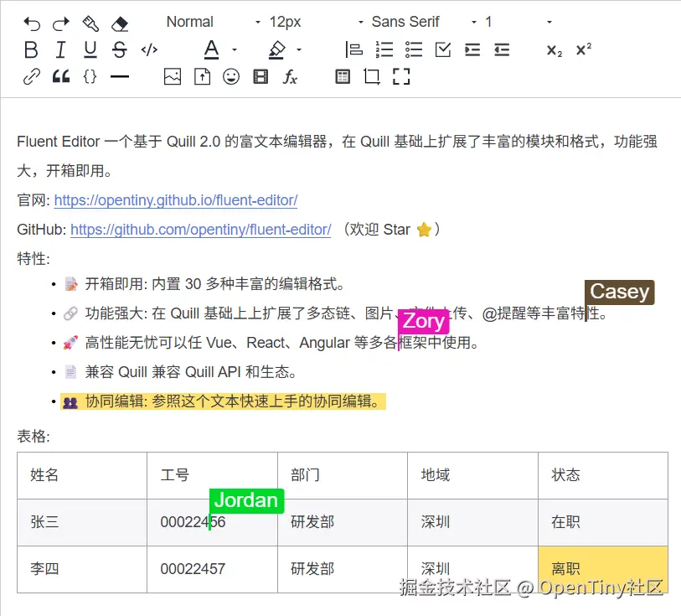
Task: Click the blockquote quotation icon
Action: pyautogui.click(x=61, y=76)
